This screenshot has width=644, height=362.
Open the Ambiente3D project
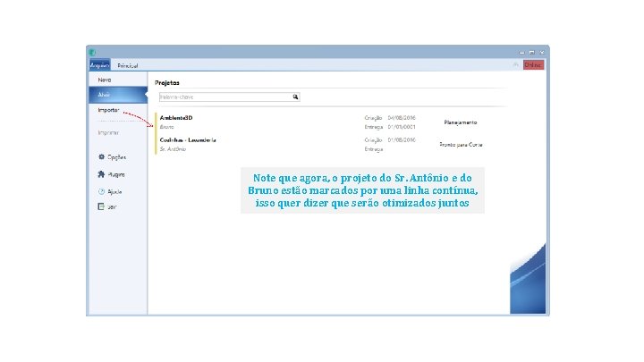pyautogui.click(x=176, y=118)
